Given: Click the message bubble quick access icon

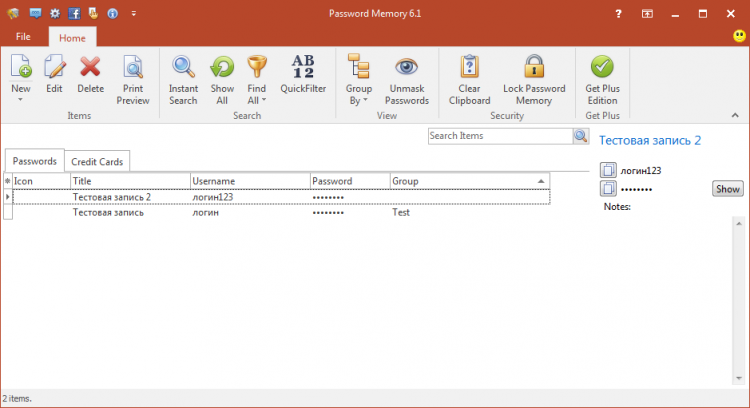Looking at the screenshot, I should pyautogui.click(x=35, y=13).
